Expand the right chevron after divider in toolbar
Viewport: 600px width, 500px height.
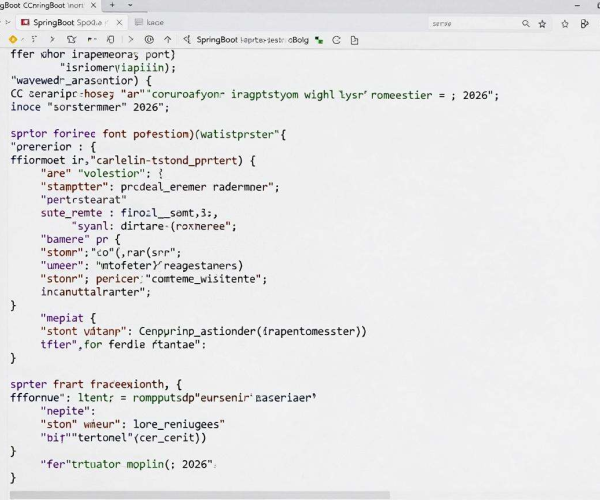click(x=131, y=39)
